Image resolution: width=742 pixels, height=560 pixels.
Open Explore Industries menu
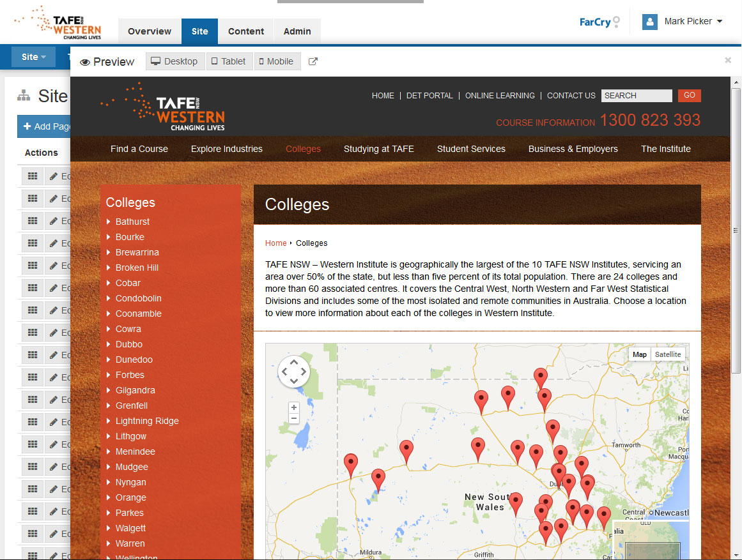tap(227, 149)
